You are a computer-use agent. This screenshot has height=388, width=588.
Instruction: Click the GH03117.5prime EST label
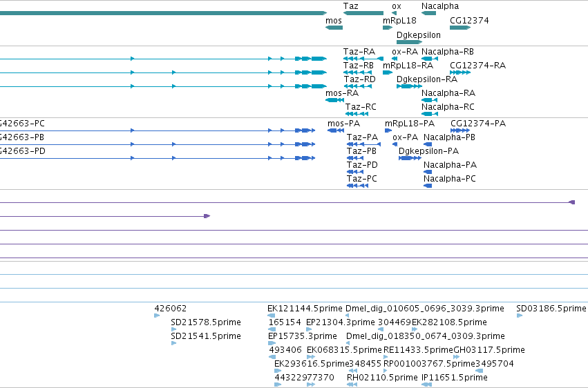pyautogui.click(x=489, y=350)
